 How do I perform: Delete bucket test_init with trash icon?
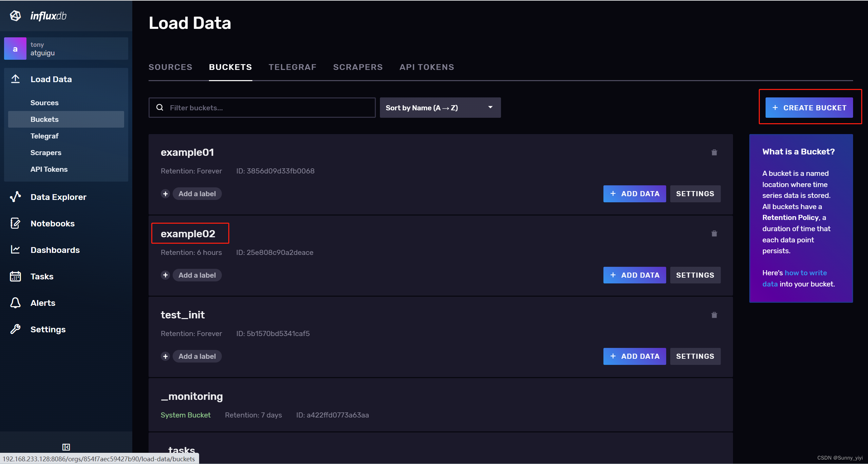click(x=714, y=315)
